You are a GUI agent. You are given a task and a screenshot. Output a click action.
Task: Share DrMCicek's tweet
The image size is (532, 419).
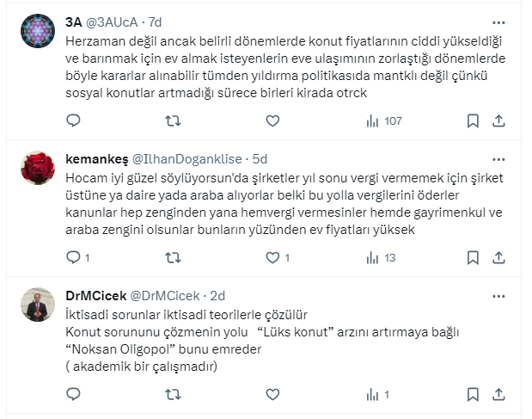(x=499, y=393)
